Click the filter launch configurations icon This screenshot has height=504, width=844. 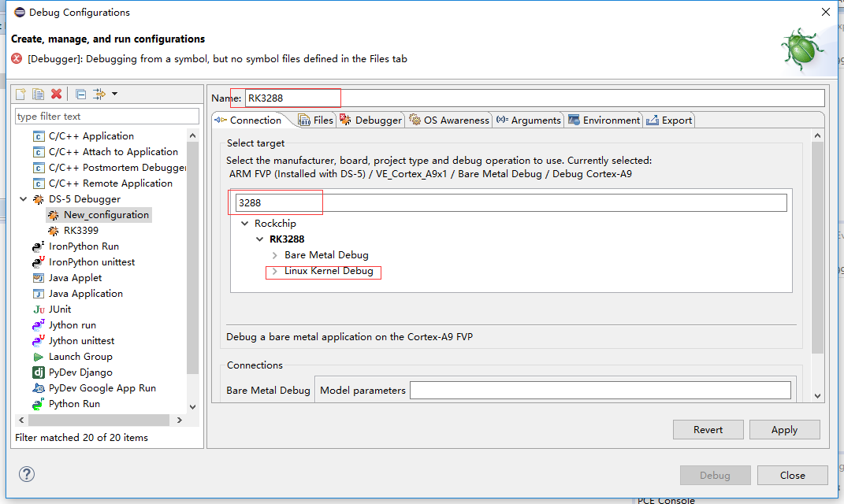coord(99,94)
